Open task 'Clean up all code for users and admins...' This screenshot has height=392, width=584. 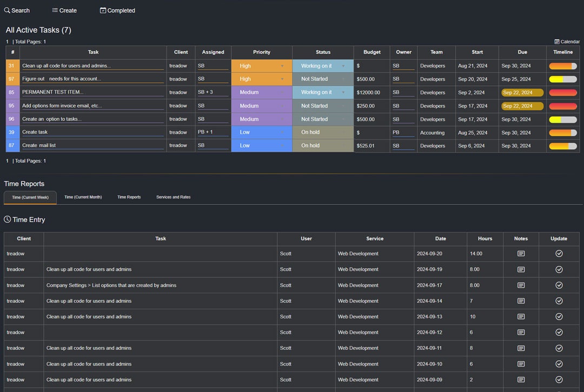93,66
